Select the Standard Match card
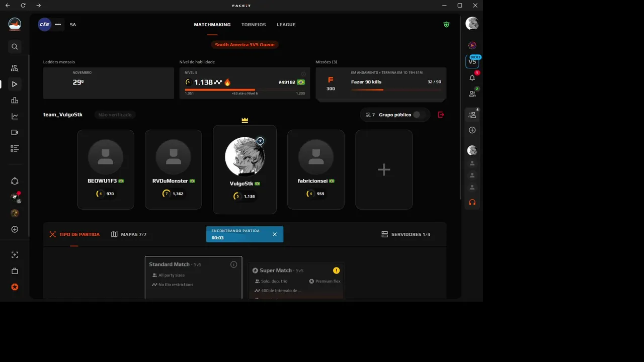This screenshot has height=362, width=644. click(x=194, y=278)
